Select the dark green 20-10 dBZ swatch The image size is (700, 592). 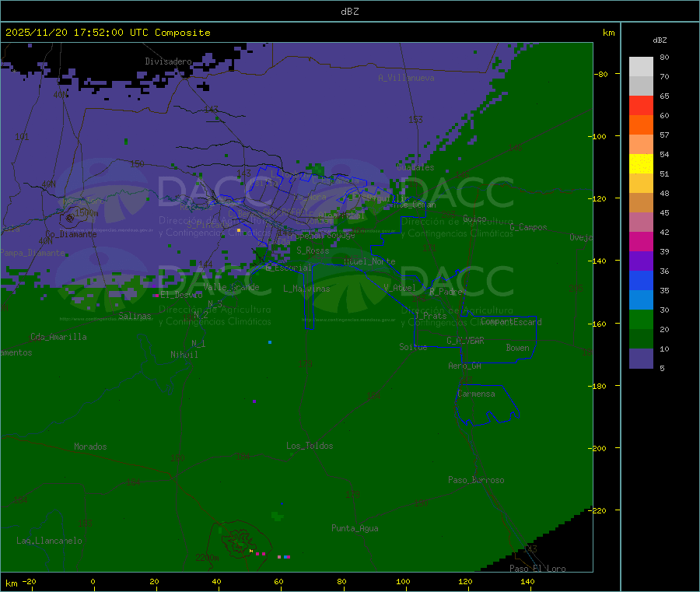(x=641, y=339)
